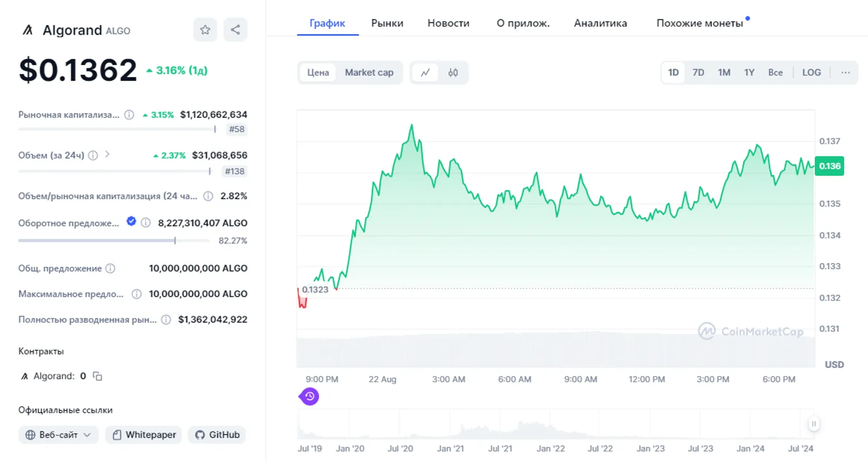Open the Аналитика tab
Screen dimensions: 868x461
(601, 23)
